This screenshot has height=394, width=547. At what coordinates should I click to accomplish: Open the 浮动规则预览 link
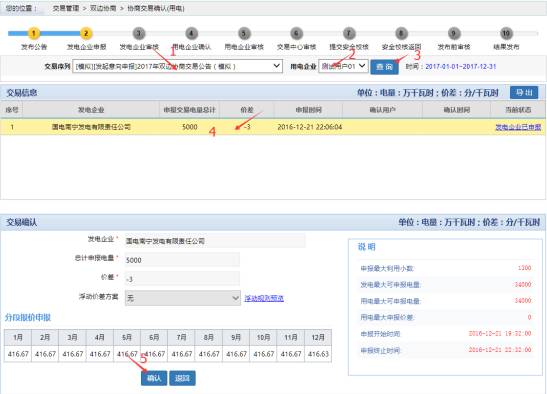click(x=264, y=298)
